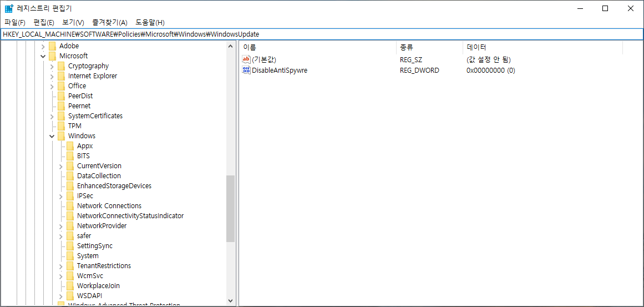The width and height of the screenshot is (644, 307).
Task: Click the registry path address bar
Action: 322,34
